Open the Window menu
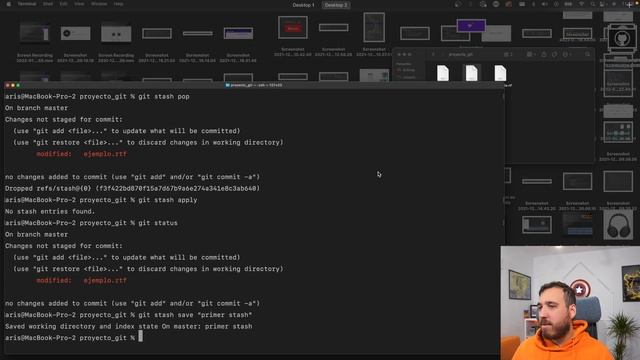This screenshot has width=640, height=360. pyautogui.click(x=99, y=4)
